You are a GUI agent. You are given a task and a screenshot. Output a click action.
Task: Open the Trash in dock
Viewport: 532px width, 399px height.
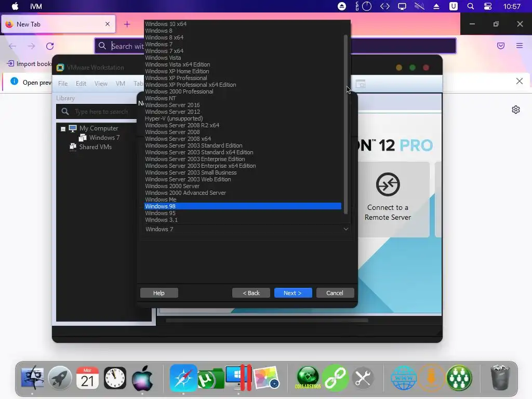pos(500,377)
